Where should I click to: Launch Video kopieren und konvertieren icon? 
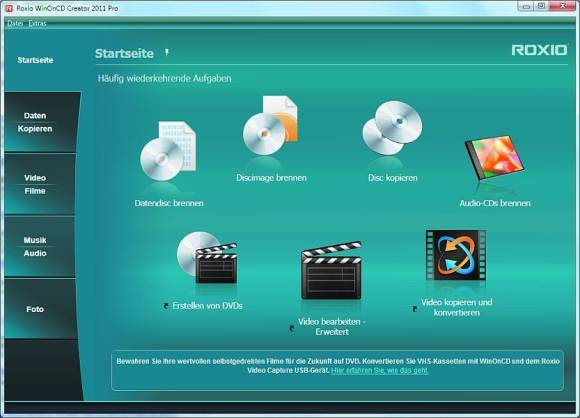coord(456,255)
